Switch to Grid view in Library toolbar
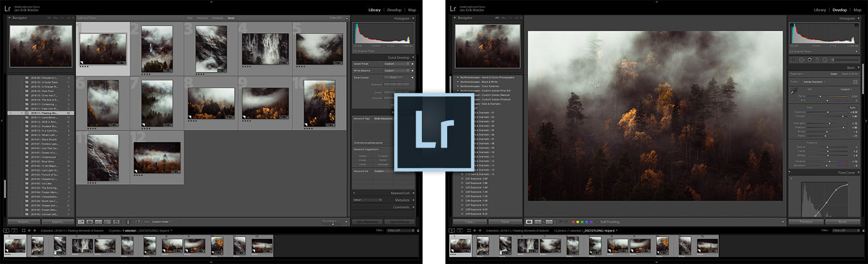This screenshot has height=264, width=868. (81, 222)
